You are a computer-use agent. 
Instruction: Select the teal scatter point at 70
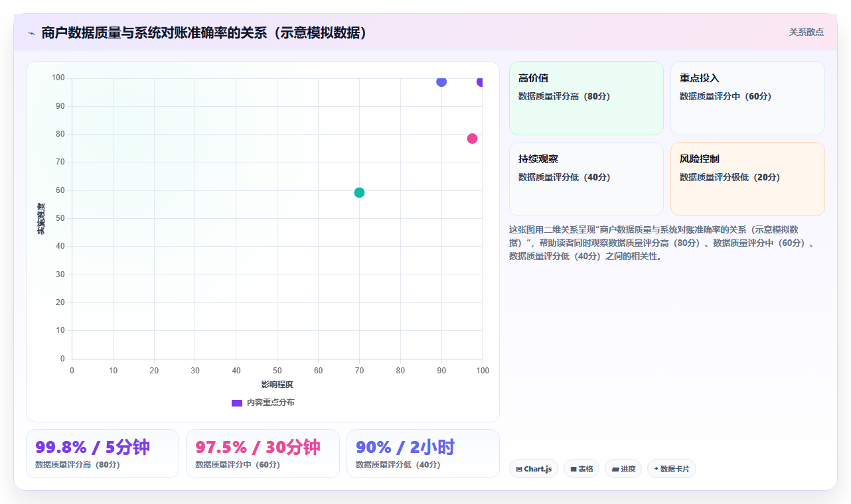(359, 192)
